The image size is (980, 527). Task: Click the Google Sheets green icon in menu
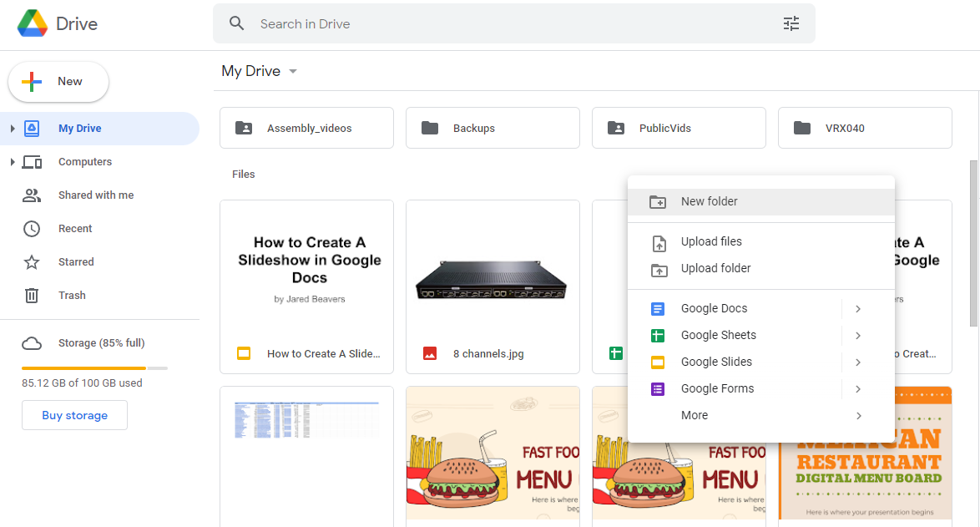click(x=658, y=336)
